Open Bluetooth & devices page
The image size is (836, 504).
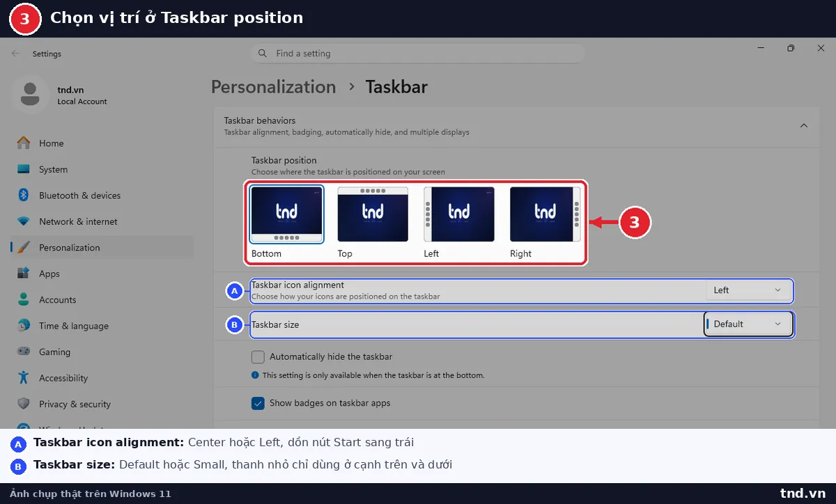click(102, 196)
